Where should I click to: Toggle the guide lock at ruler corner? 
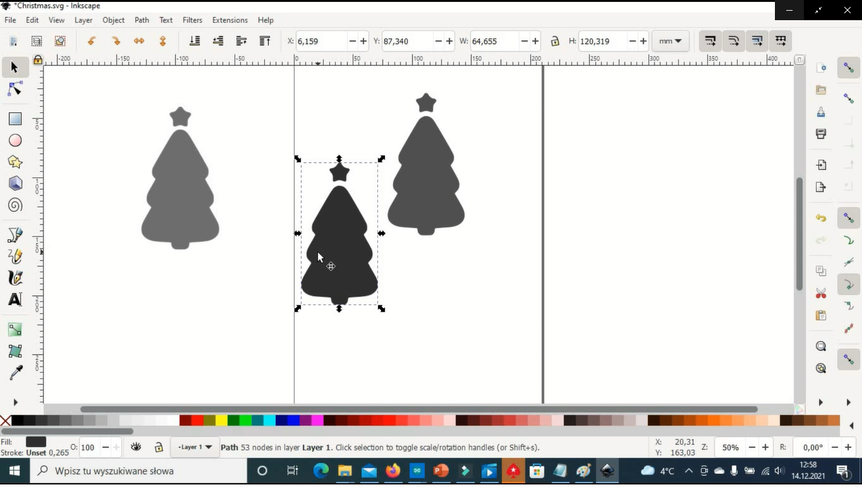click(x=38, y=60)
